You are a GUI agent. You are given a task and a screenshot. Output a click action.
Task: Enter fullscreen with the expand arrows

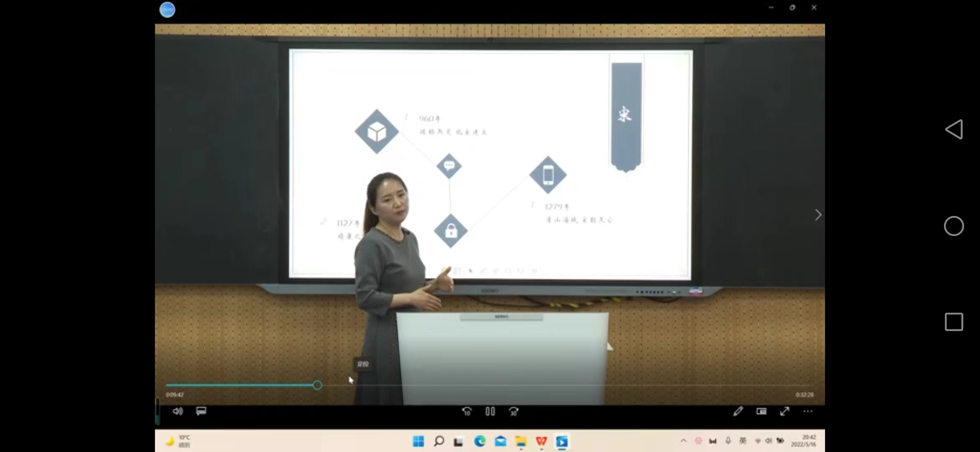[x=785, y=411]
